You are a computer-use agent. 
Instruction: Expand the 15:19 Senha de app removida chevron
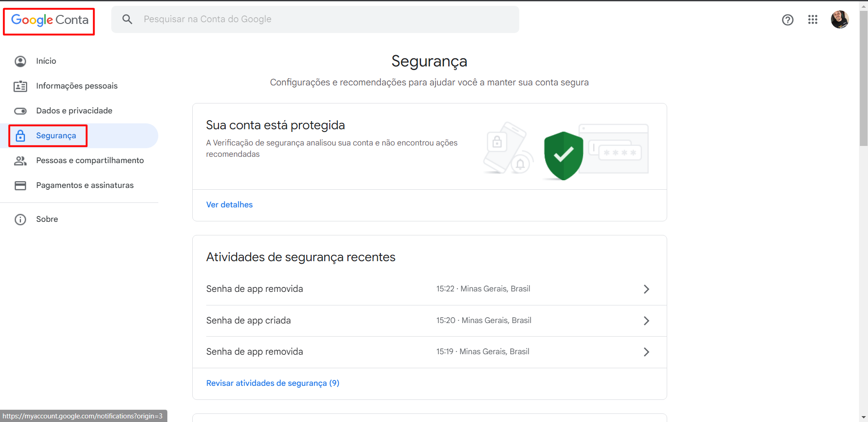(646, 352)
